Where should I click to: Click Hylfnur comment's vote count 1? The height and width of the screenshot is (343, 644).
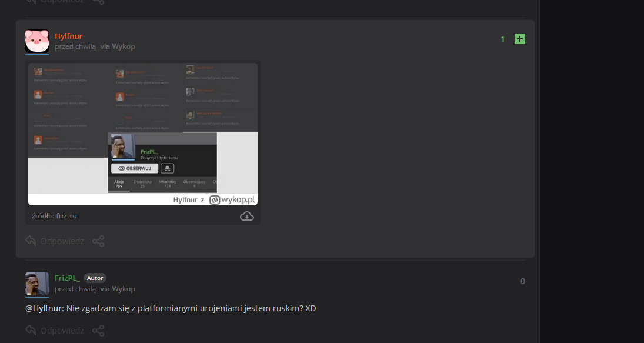pyautogui.click(x=502, y=39)
